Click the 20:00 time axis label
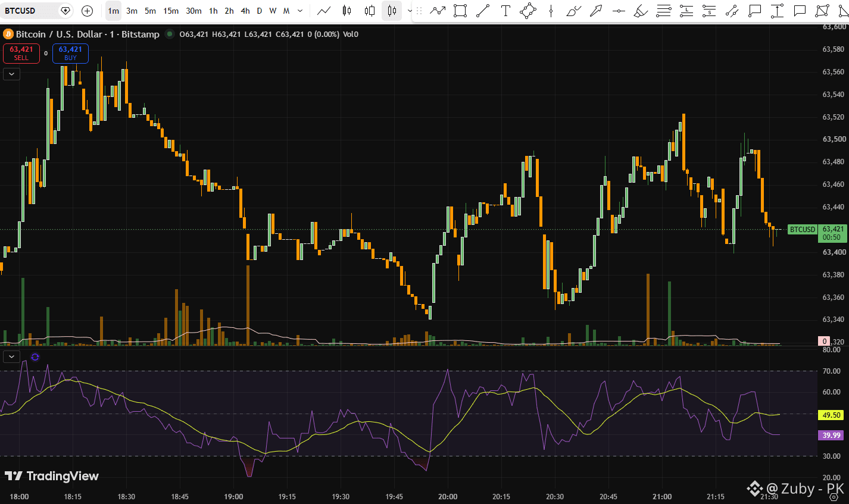The width and height of the screenshot is (849, 504). click(x=448, y=496)
